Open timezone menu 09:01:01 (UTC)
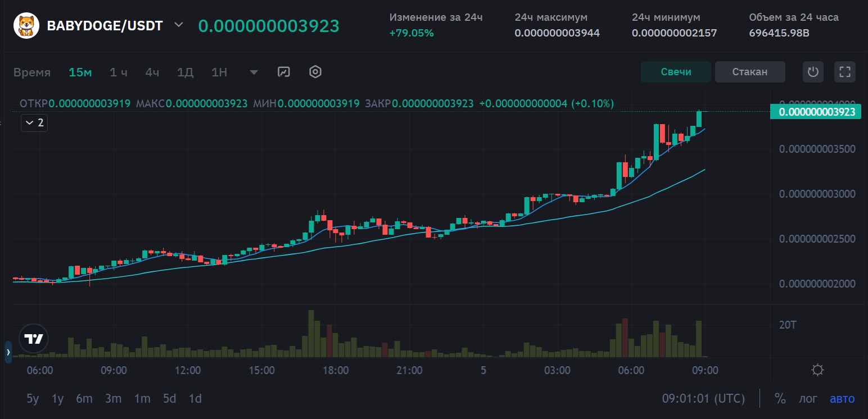The width and height of the screenshot is (868, 419). click(703, 399)
